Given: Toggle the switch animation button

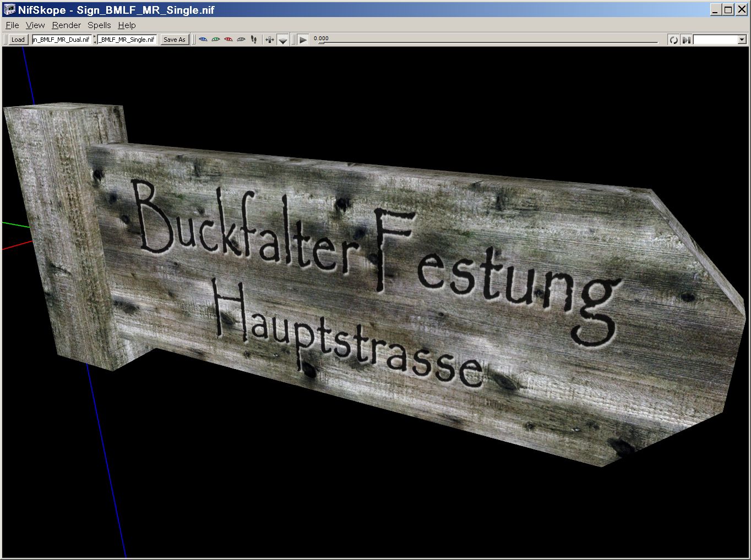Looking at the screenshot, I should coord(686,40).
